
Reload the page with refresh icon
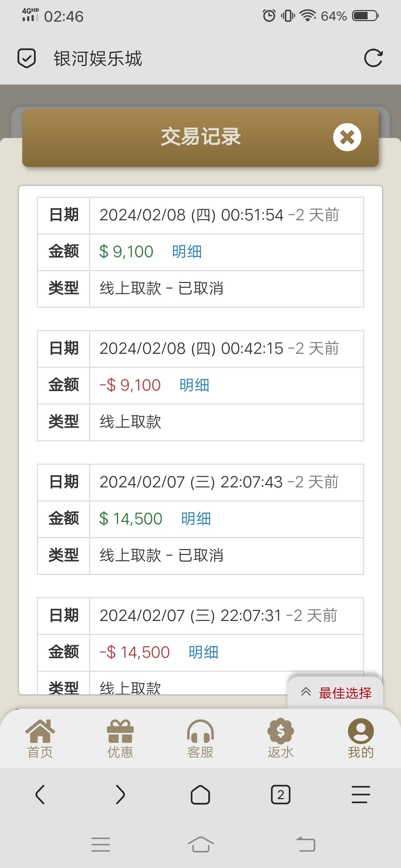point(373,58)
